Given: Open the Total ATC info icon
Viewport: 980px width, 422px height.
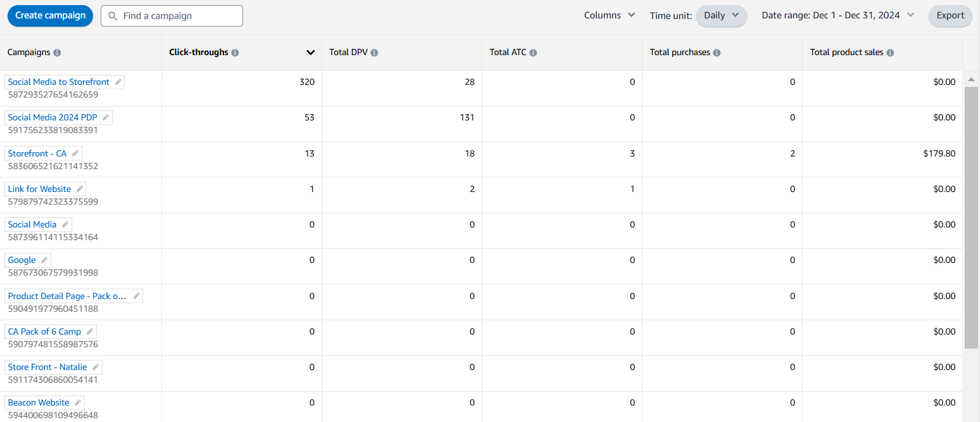Looking at the screenshot, I should tap(533, 53).
